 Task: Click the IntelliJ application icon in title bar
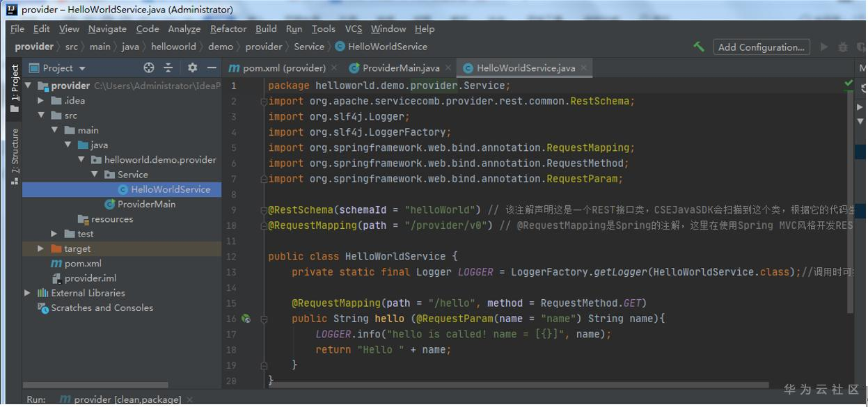pyautogui.click(x=11, y=10)
